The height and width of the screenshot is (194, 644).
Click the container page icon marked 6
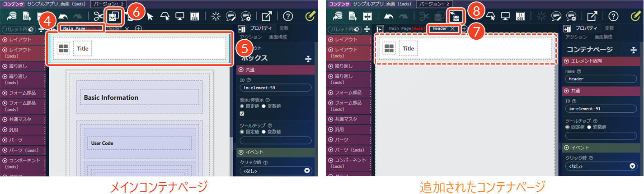point(114,16)
